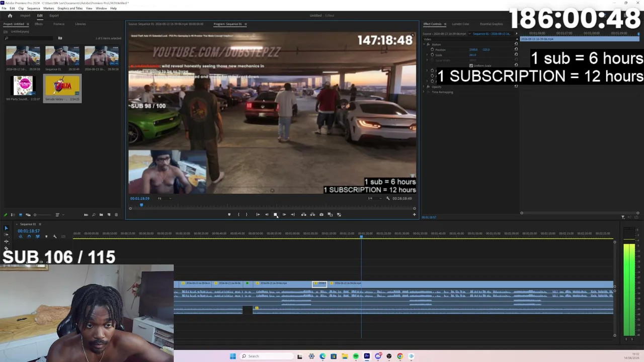Image resolution: width=644 pixels, height=362 pixels.
Task: Switch to the Libraries tab
Action: [x=80, y=24]
